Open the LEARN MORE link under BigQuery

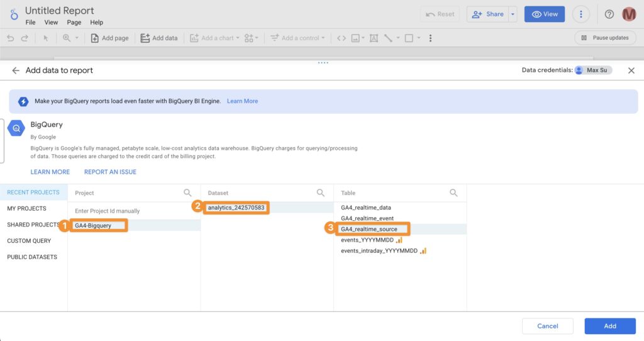click(50, 172)
